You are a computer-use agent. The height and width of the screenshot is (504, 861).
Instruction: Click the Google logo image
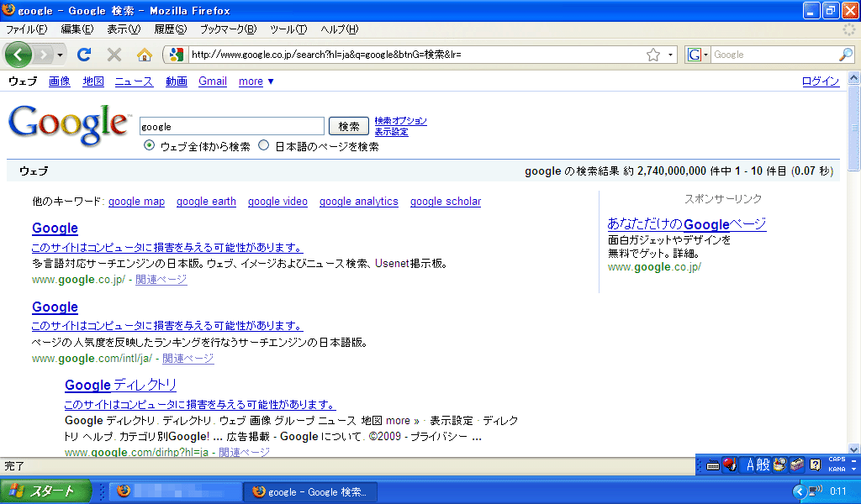click(69, 125)
